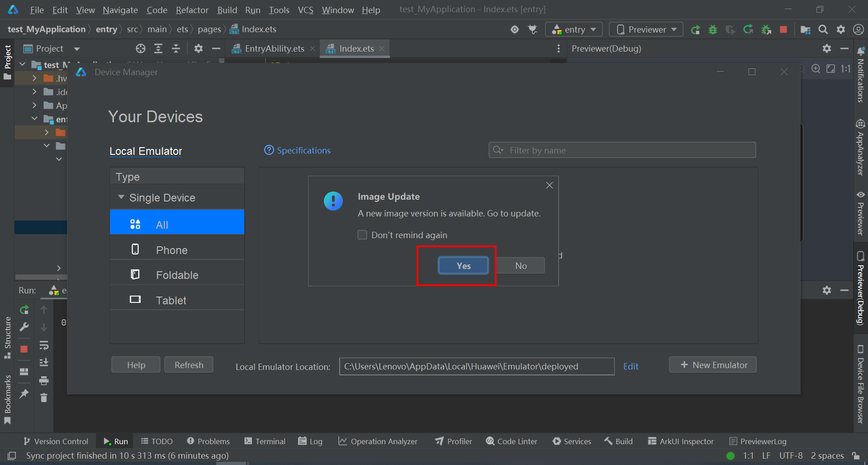Click the pin tab icon in Run panel
The height and width of the screenshot is (465, 868).
[24, 394]
